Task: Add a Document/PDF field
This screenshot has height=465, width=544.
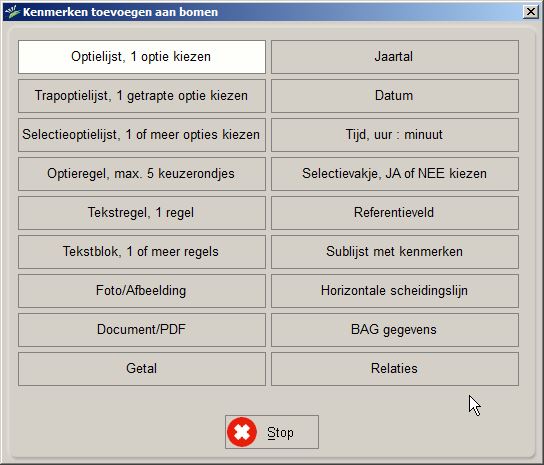Action: tap(142, 330)
